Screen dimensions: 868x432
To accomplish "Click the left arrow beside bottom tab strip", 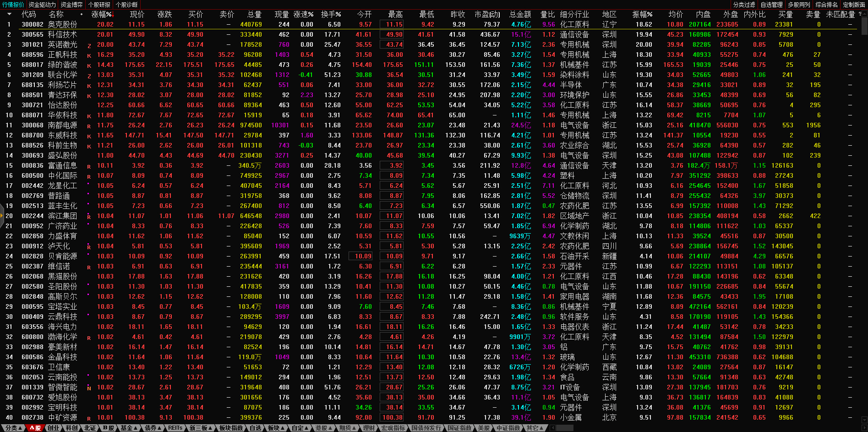I will point(553,428).
